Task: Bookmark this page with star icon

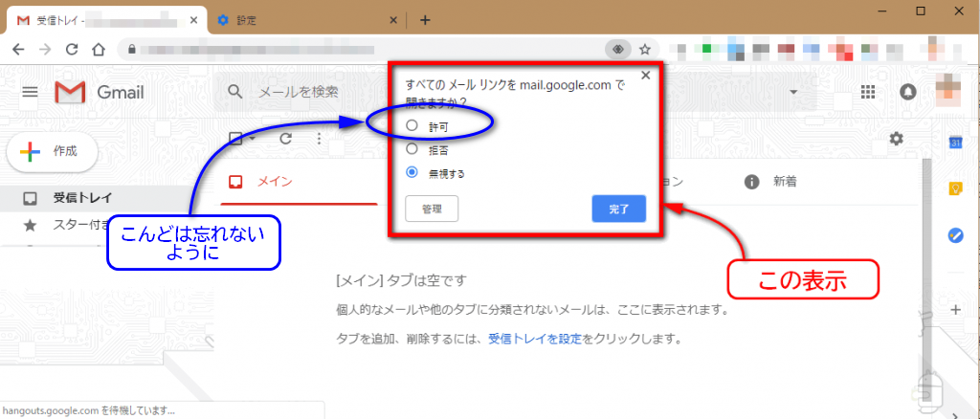Action: pyautogui.click(x=645, y=49)
